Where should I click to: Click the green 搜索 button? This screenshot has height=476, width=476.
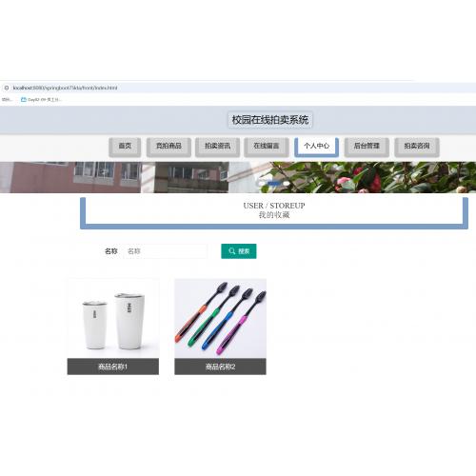pos(239,251)
